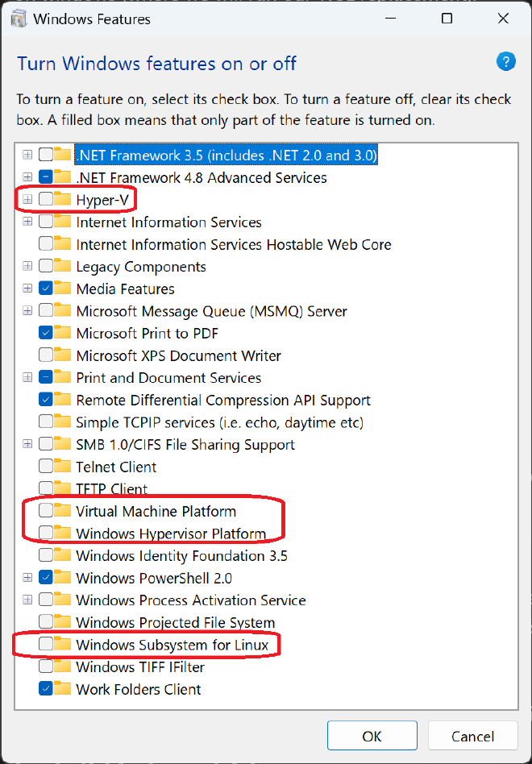Viewport: 532px width, 764px height.
Task: Expand .NET Framework 4.8 Advanced Services
Action: pos(27,176)
